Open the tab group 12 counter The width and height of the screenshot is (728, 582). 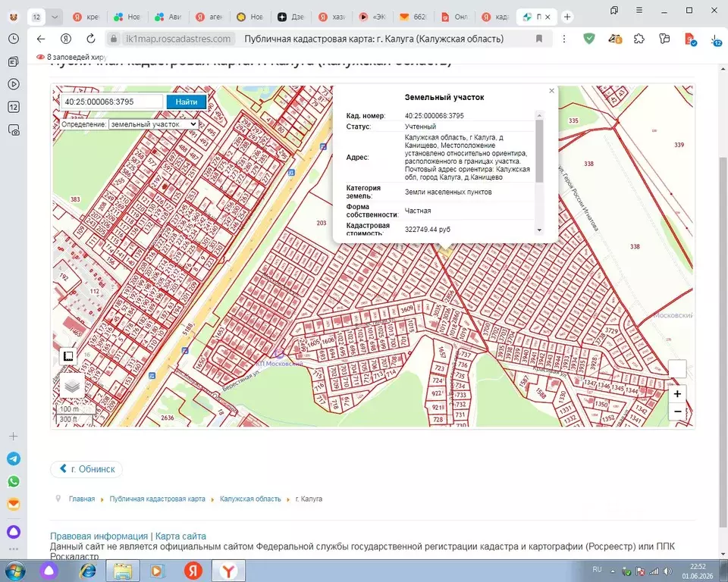(x=36, y=17)
